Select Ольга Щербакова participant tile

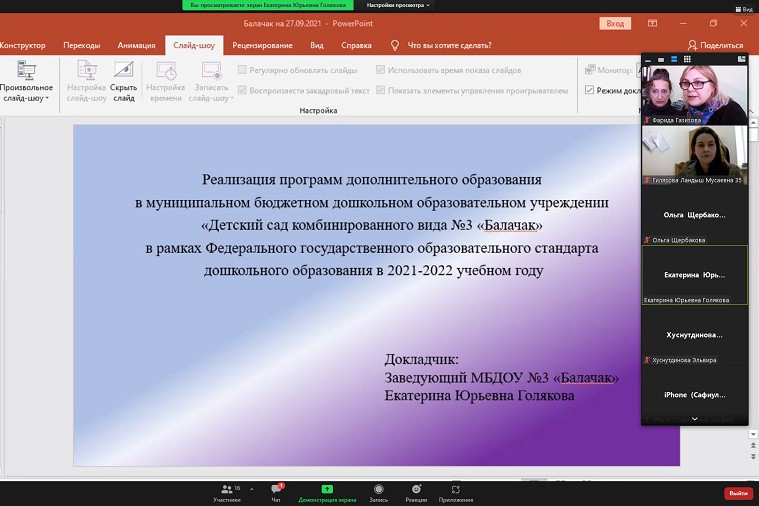(695, 215)
